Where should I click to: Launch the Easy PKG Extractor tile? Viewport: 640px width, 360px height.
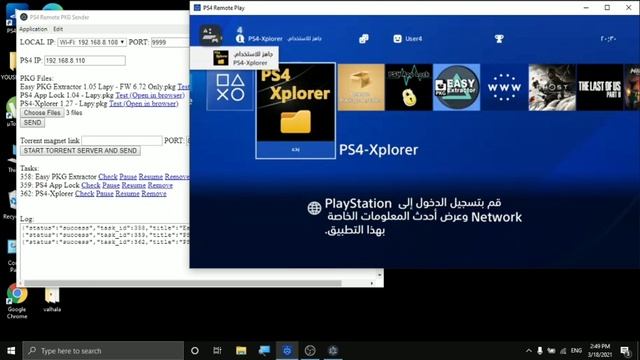(456, 87)
